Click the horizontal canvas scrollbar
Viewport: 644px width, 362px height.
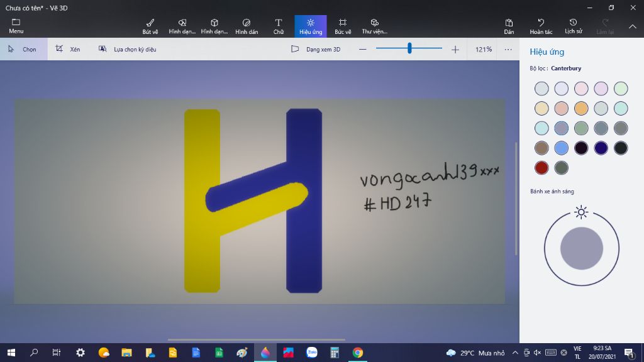(257, 340)
